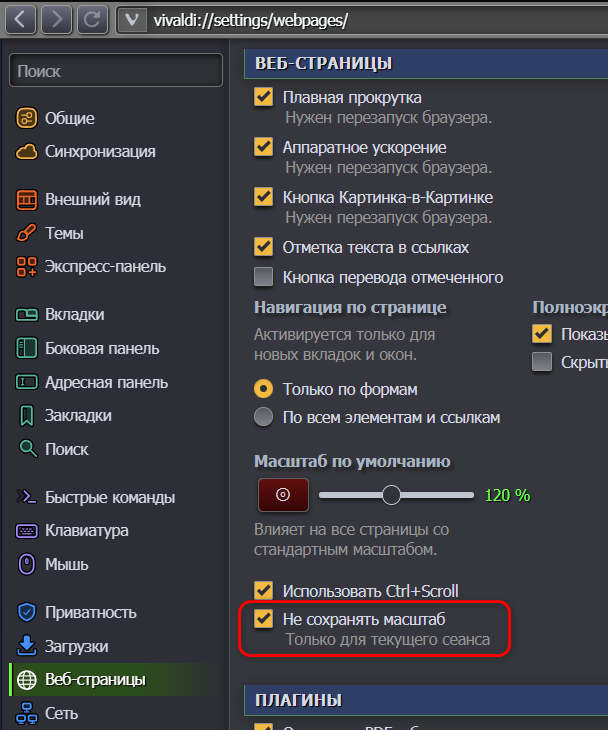
Task: Click the Экспресс-панель grid icon
Action: tap(27, 267)
